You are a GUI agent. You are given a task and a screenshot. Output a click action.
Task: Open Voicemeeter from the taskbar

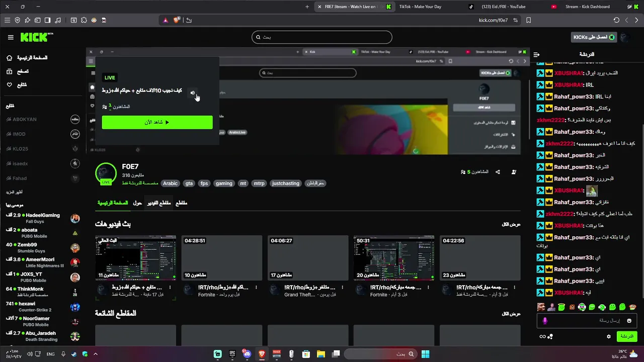click(x=276, y=354)
